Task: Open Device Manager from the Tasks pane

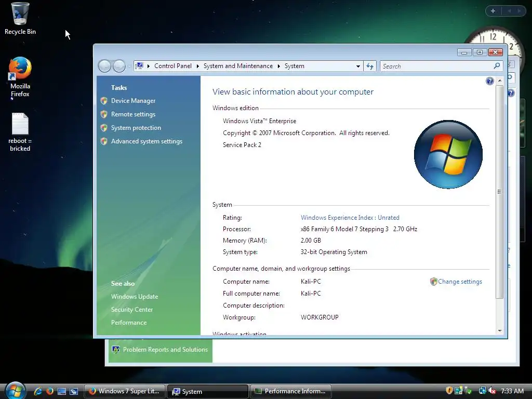Action: pos(133,101)
